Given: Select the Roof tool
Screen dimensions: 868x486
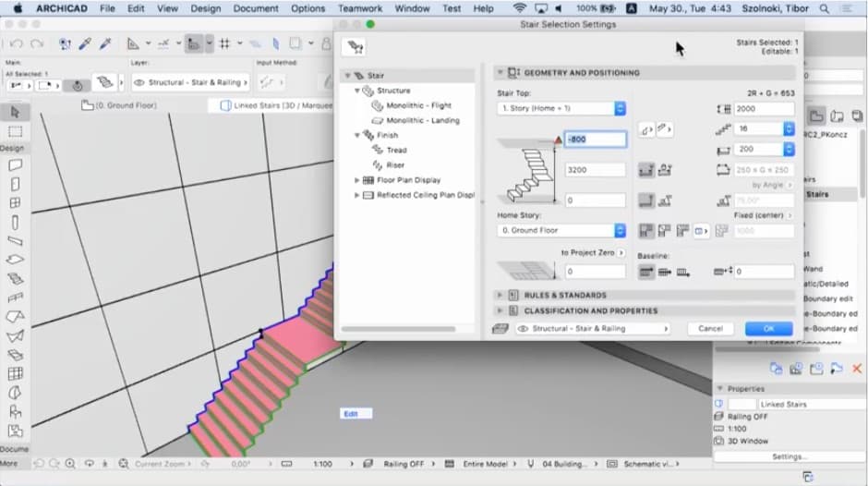Looking at the screenshot, I should pyautogui.click(x=15, y=316).
